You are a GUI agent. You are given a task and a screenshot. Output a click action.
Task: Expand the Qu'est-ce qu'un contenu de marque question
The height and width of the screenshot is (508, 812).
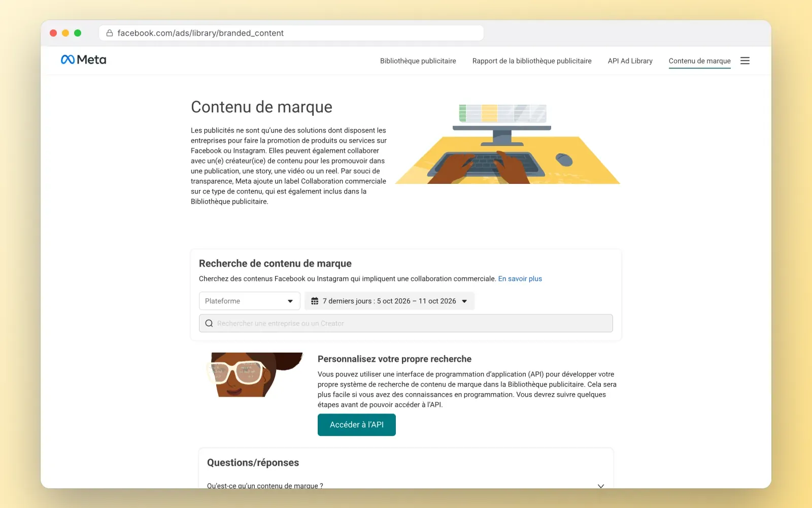406,486
